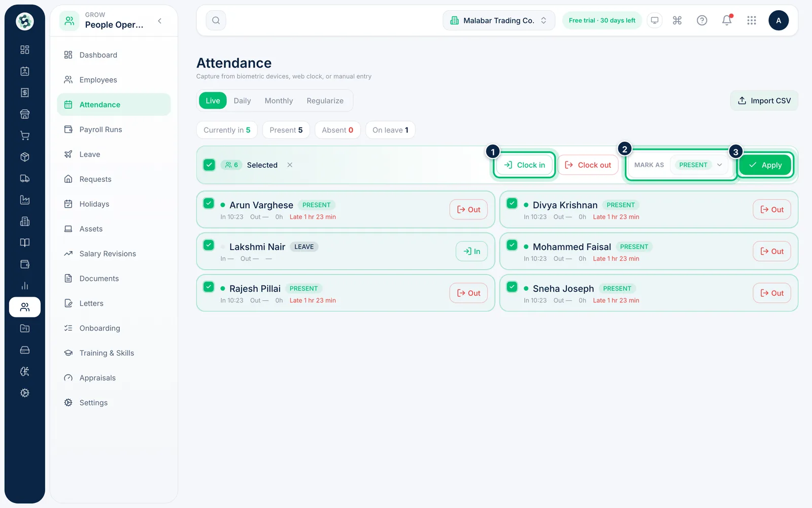Viewport: 812px width, 508px height.
Task: Click the green Apply button
Action: (765, 165)
